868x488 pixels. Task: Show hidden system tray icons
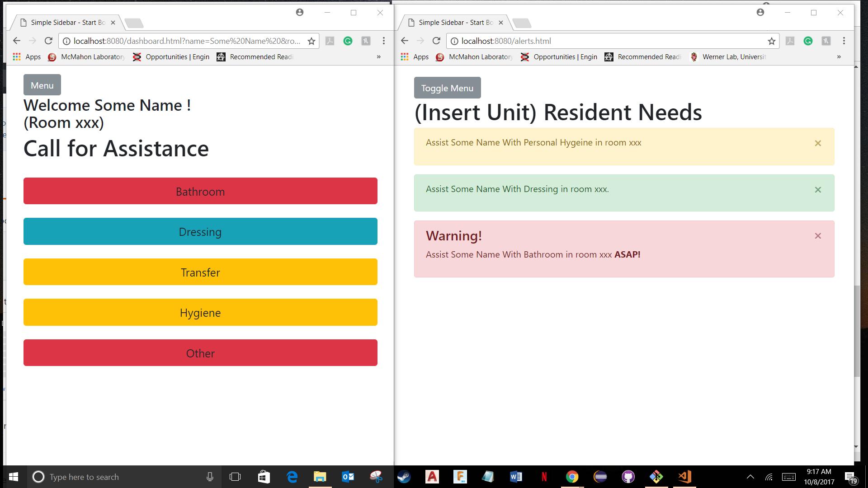point(750,477)
